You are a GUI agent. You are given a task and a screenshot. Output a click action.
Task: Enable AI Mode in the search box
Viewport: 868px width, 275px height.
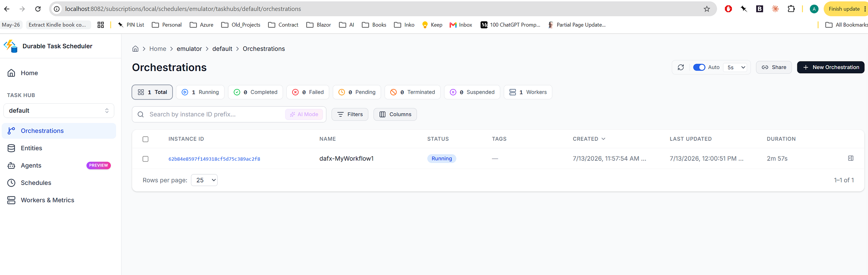click(x=304, y=114)
